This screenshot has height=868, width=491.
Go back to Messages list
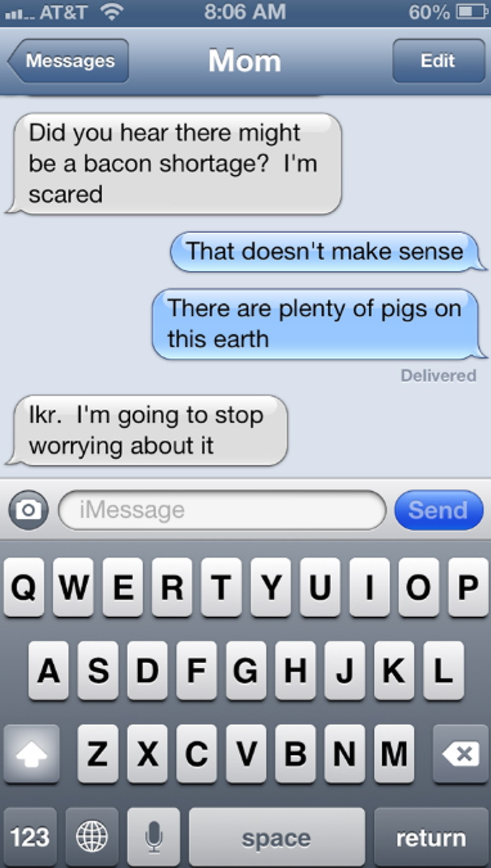coord(68,61)
